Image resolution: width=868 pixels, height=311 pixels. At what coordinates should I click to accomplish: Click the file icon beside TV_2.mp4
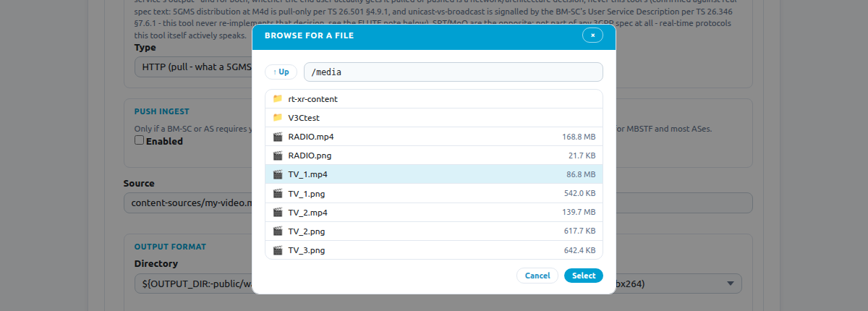[x=277, y=212]
